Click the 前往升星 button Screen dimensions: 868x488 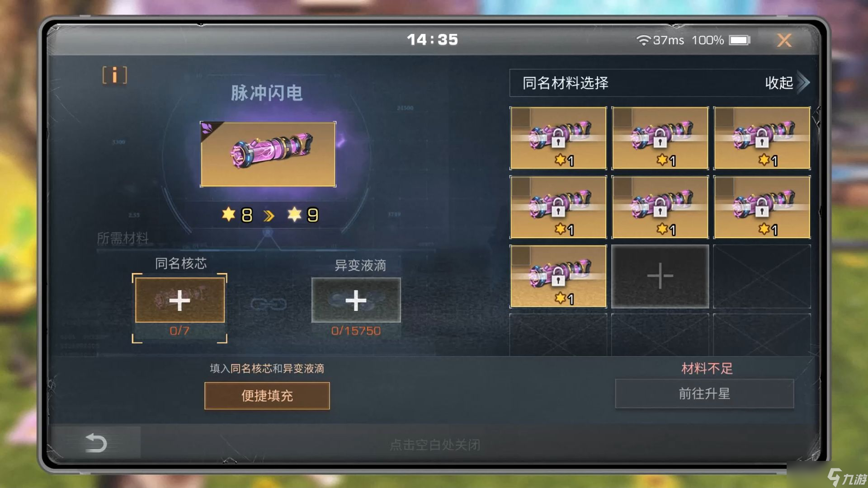704,394
